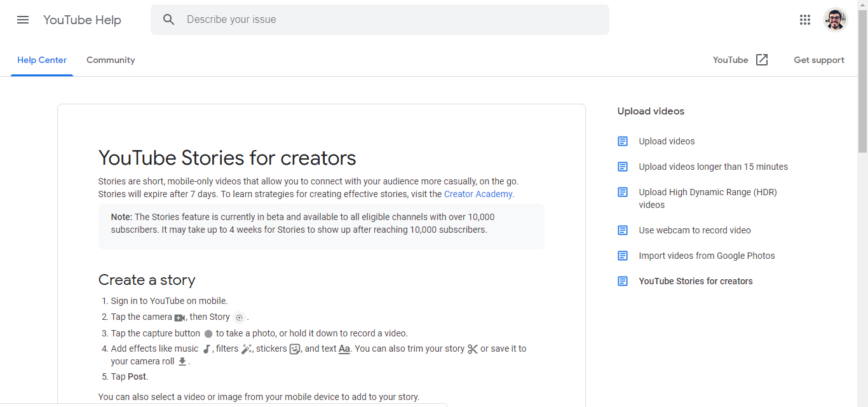Switch to the Community tab
868x407 pixels.
(x=111, y=60)
